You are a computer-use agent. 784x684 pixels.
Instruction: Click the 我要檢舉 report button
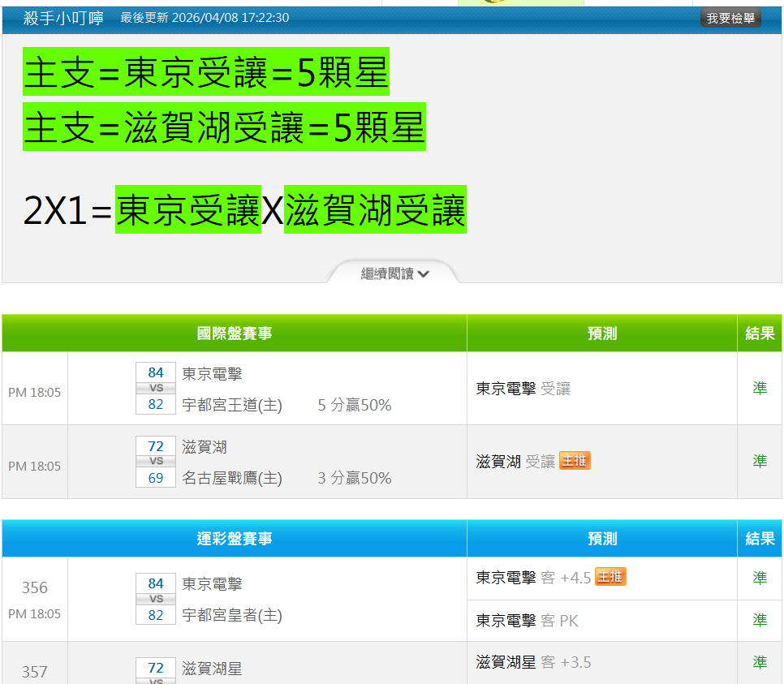click(x=730, y=18)
